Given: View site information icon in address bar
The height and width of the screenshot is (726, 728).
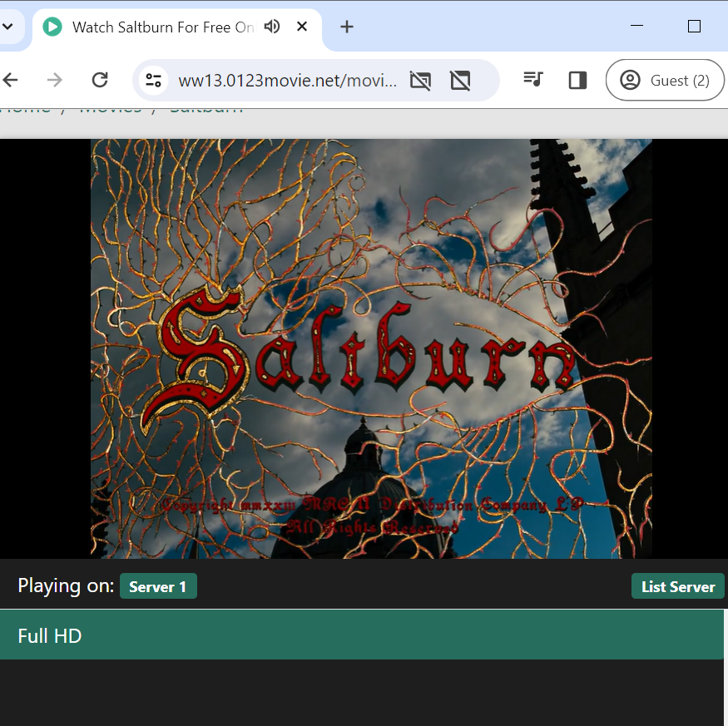Looking at the screenshot, I should (x=153, y=81).
